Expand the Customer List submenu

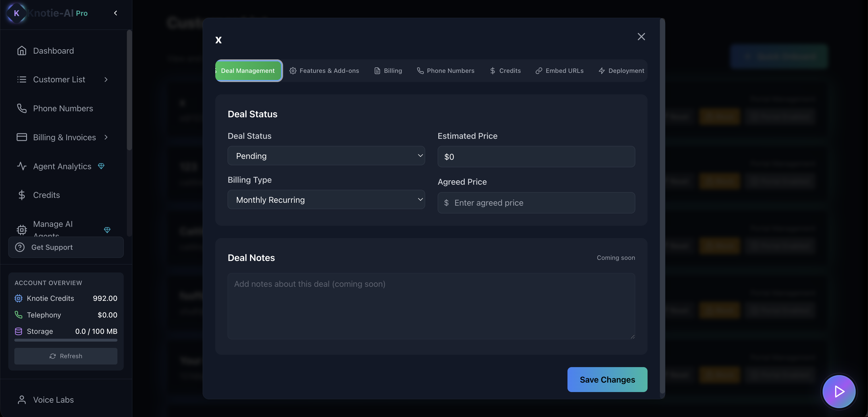point(106,79)
